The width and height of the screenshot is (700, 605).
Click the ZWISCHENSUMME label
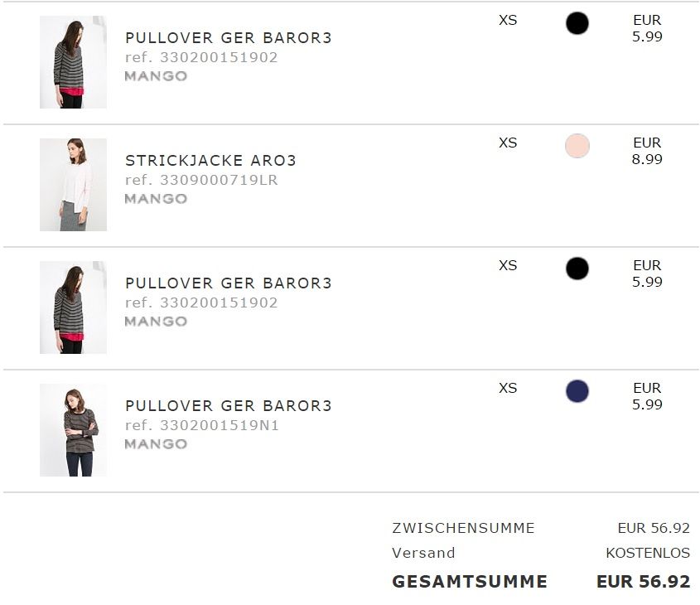pos(463,528)
